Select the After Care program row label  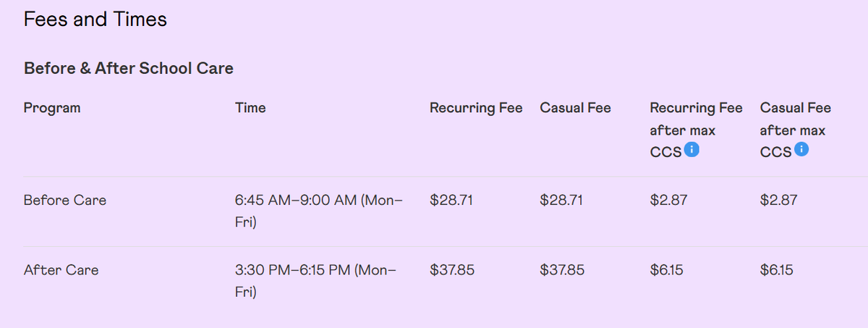pyautogui.click(x=61, y=270)
